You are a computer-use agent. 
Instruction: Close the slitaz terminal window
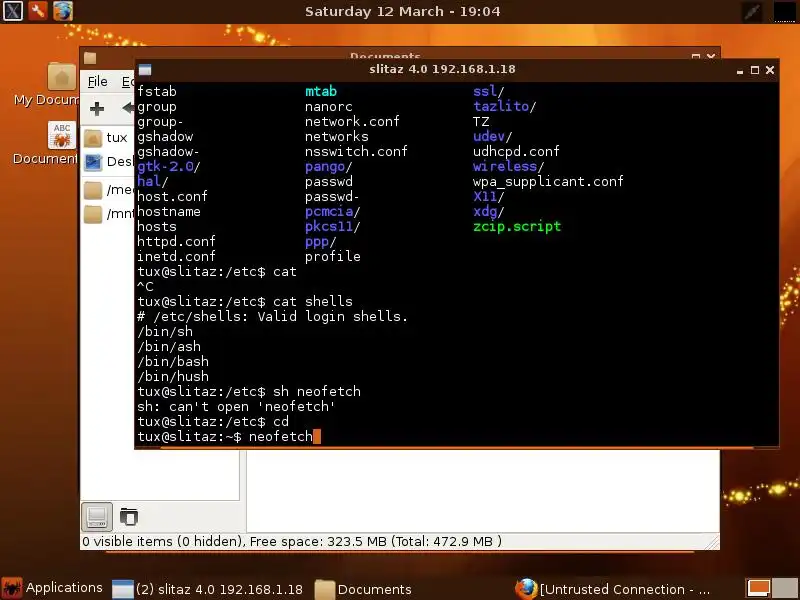click(x=770, y=70)
